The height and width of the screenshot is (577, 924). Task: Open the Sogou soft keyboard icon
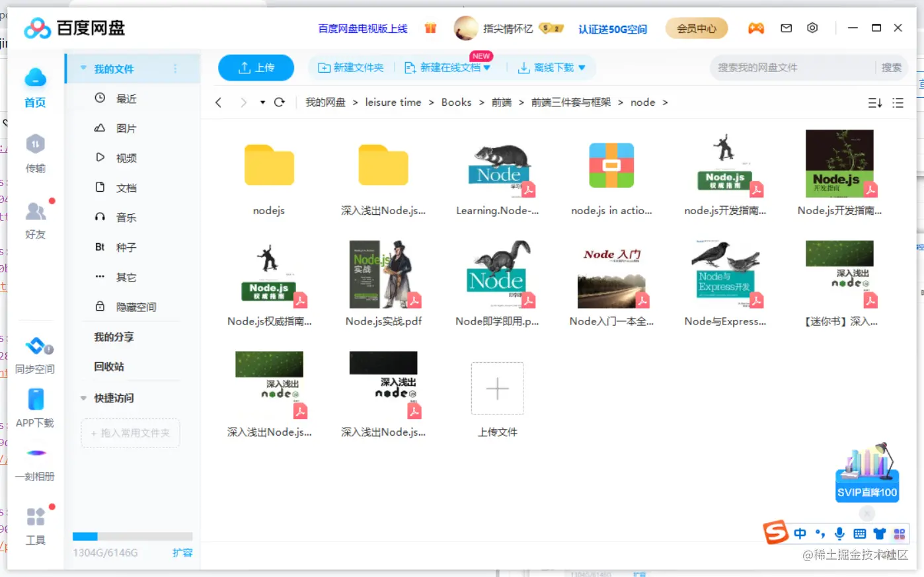click(x=859, y=533)
